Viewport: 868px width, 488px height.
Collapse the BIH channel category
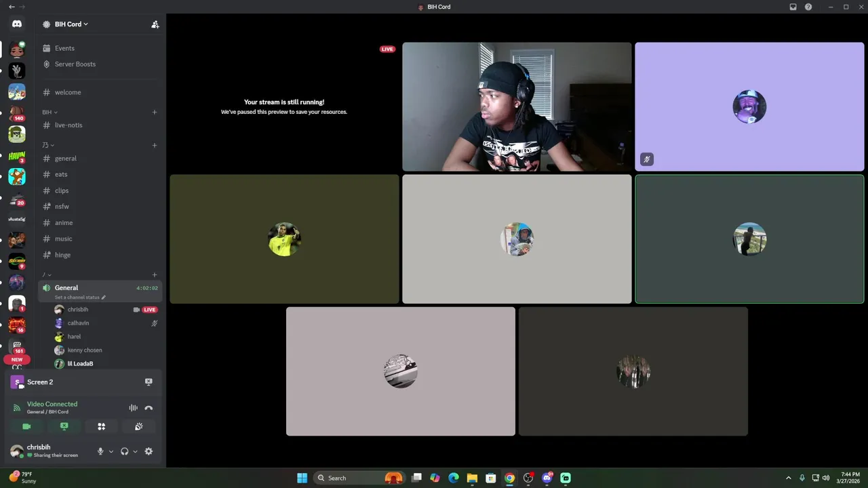tap(50, 113)
